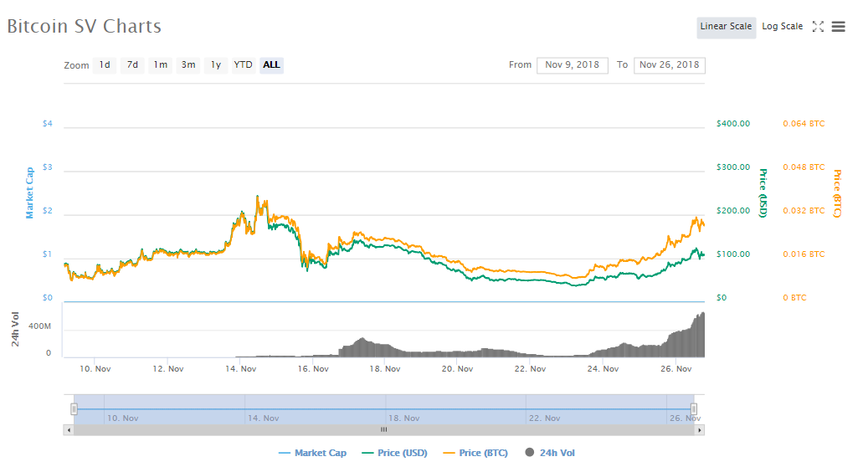Viewport: 868px width, 467px height.
Task: Set zoom to YTD
Action: point(243,64)
